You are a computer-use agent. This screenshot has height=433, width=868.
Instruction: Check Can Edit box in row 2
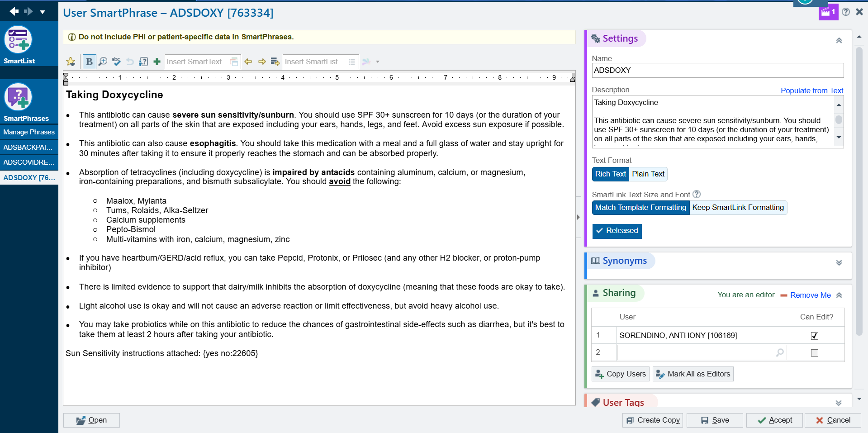coord(815,353)
